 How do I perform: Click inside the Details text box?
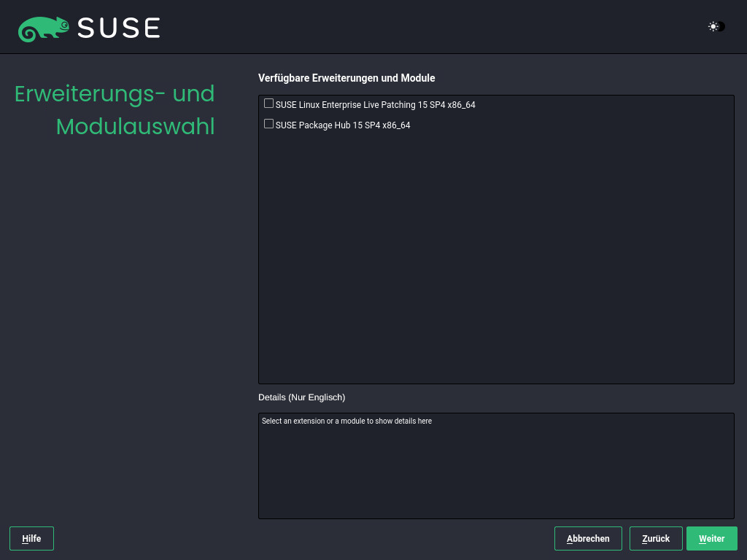click(x=496, y=466)
